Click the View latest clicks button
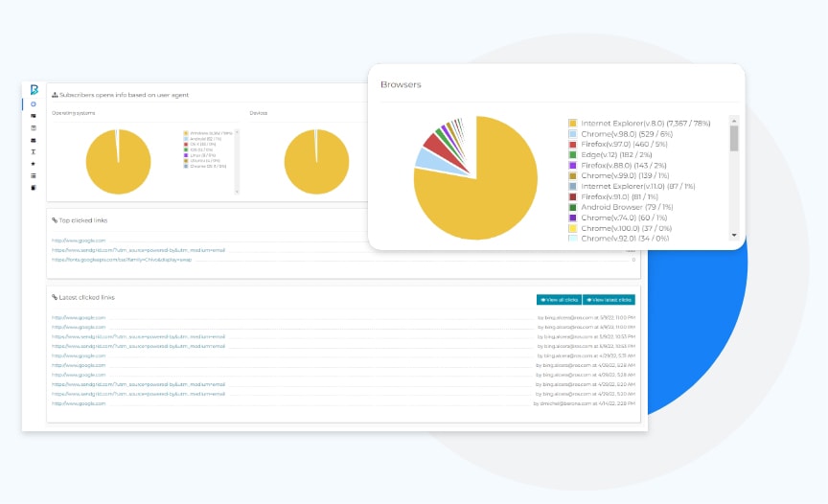 click(x=609, y=300)
